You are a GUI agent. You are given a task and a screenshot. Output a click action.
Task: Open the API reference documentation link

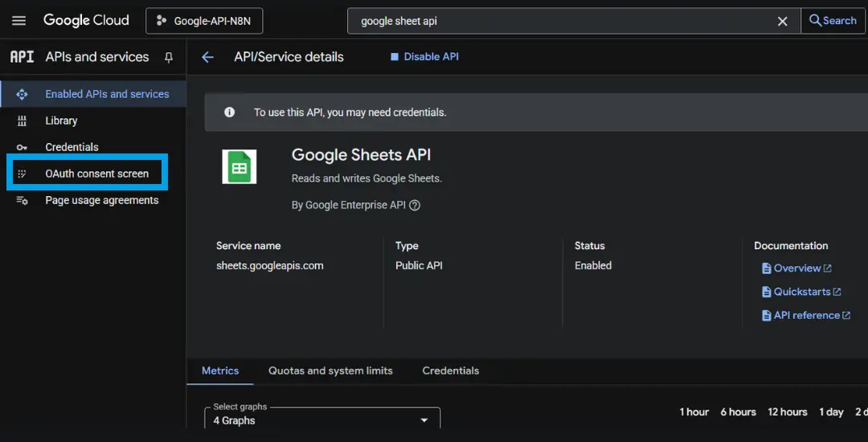(x=806, y=315)
